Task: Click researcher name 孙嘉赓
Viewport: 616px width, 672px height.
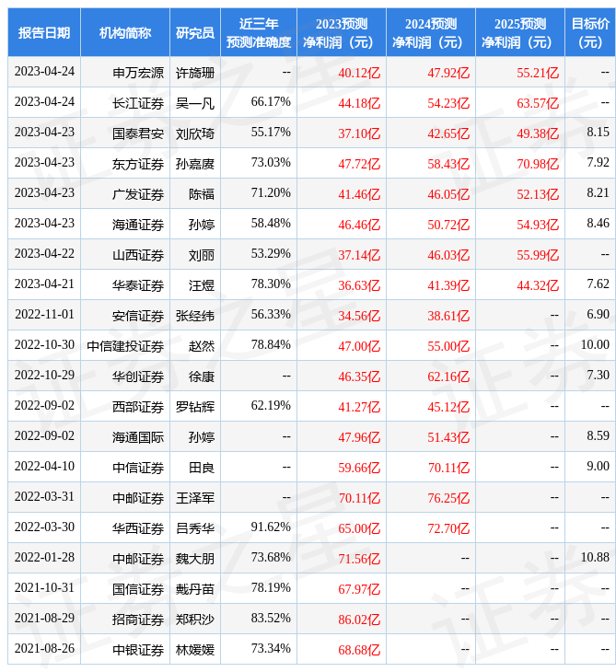Action: coord(195,164)
